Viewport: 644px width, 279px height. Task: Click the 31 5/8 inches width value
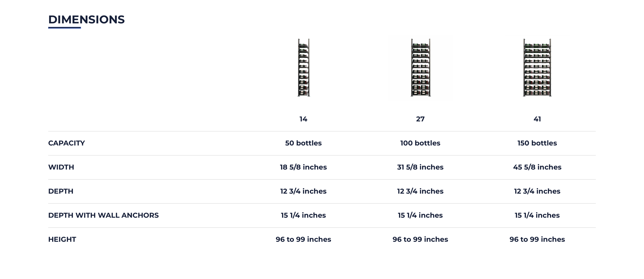[420, 167]
